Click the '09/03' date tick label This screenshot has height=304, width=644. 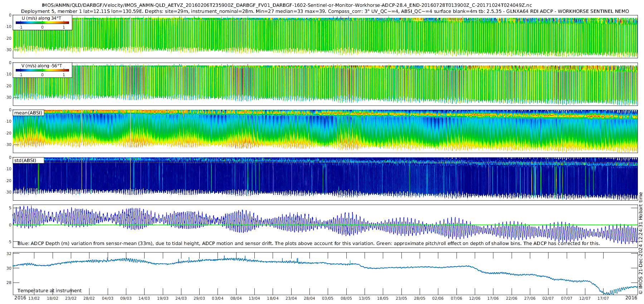[x=126, y=298]
